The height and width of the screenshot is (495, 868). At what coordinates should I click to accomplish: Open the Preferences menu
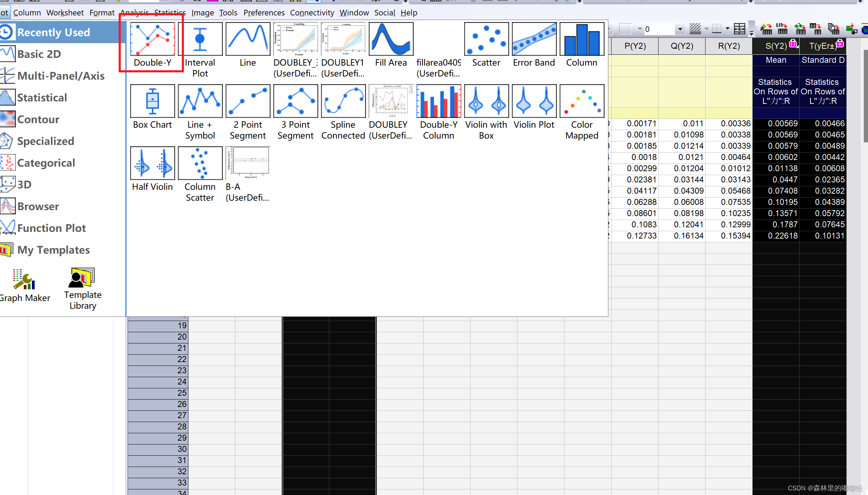point(264,13)
